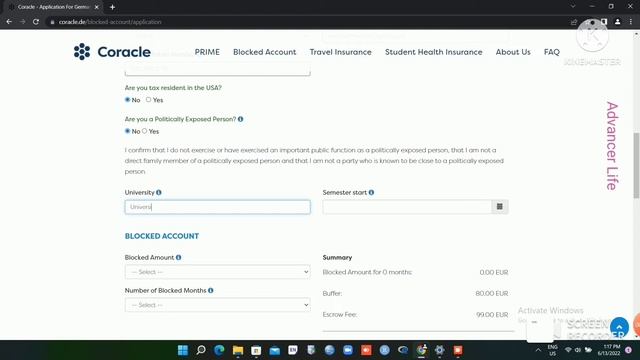The width and height of the screenshot is (640, 360).
Task: Click the University input field
Action: [x=218, y=207]
